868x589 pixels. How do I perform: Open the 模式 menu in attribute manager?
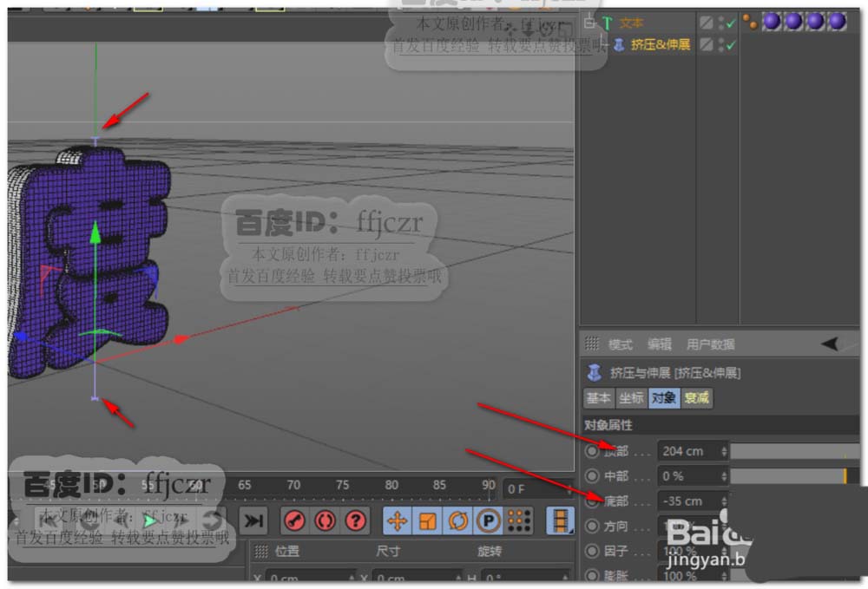pos(620,344)
